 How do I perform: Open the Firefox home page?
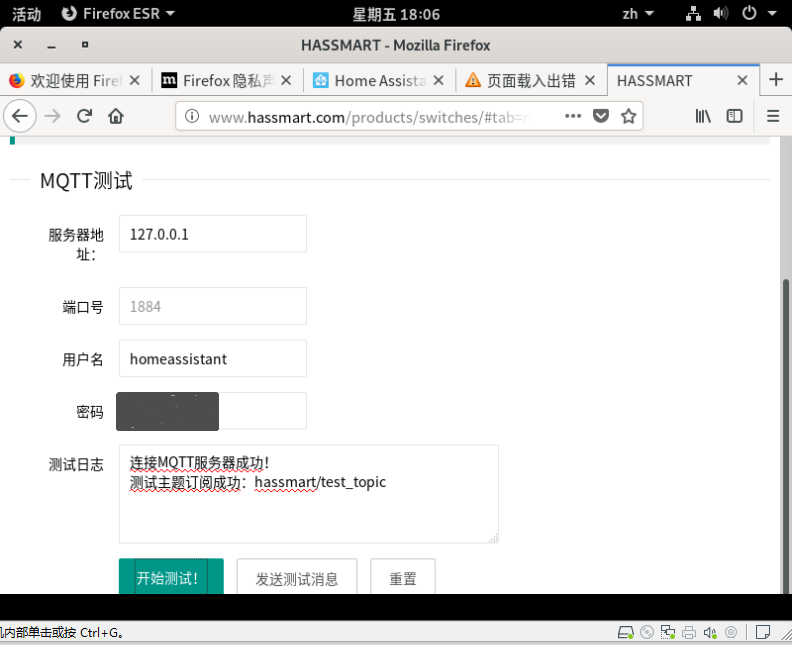click(116, 116)
